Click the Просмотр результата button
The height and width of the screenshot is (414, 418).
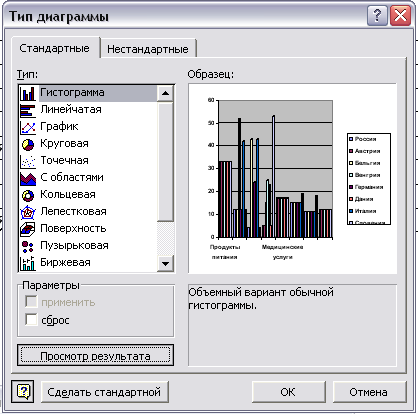(95, 356)
